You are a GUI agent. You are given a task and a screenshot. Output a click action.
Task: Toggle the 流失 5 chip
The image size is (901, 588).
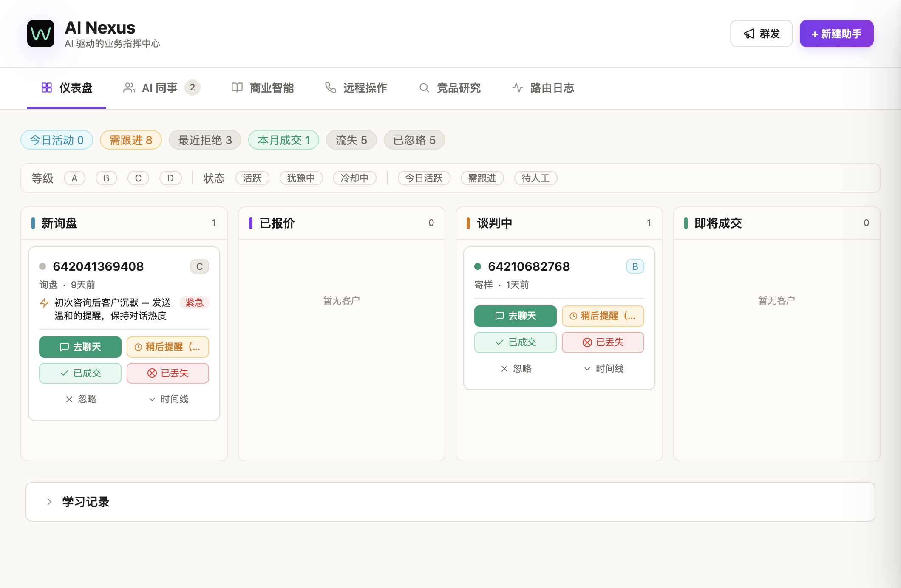[x=351, y=140]
